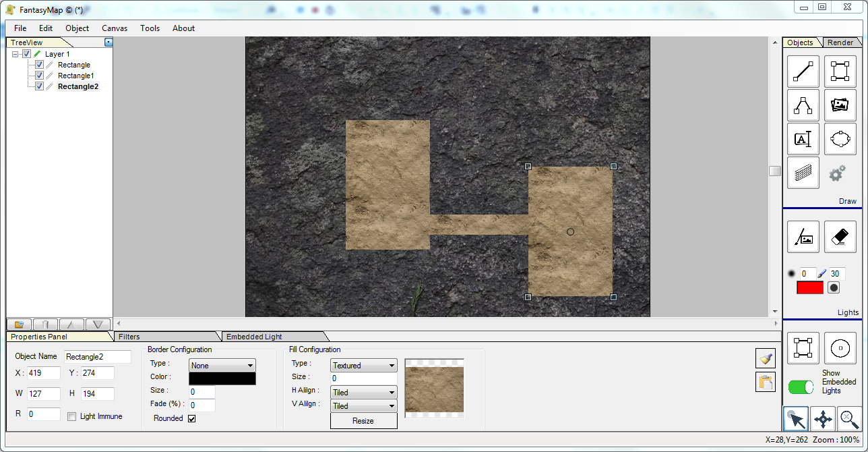Open the About menu

[183, 28]
